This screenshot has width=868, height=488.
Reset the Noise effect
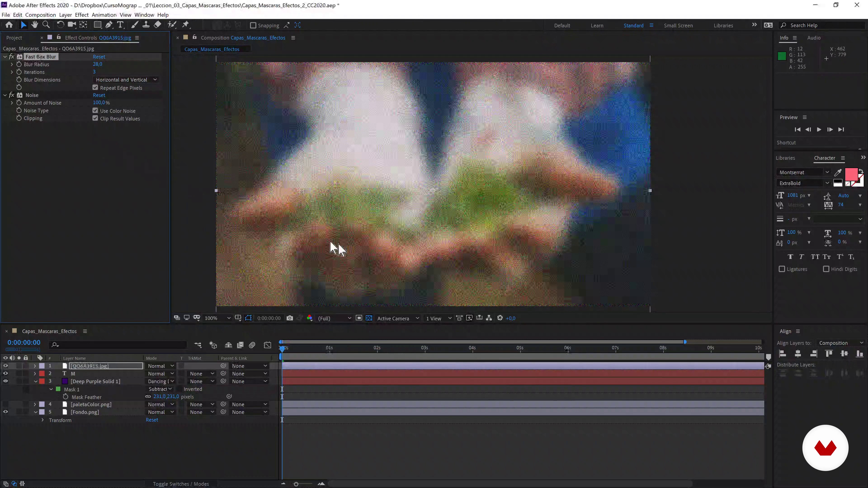point(99,95)
